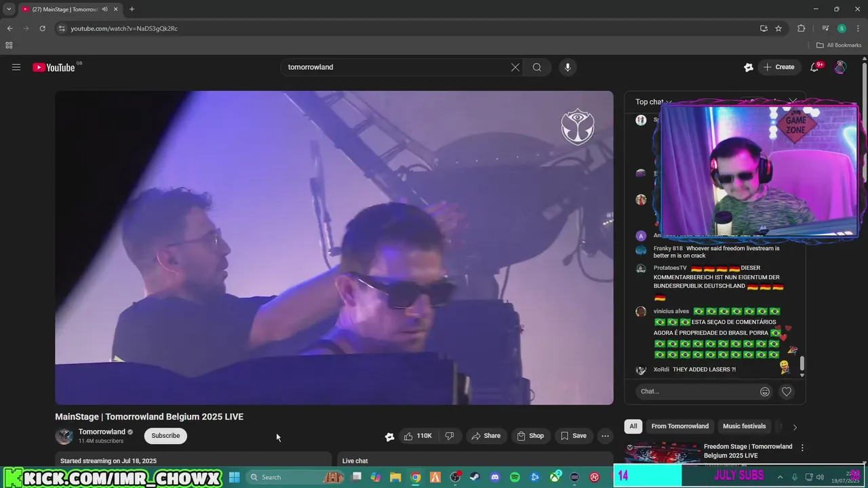This screenshot has height=488, width=868.
Task: Open OBS Studio from the taskbar
Action: (455, 477)
